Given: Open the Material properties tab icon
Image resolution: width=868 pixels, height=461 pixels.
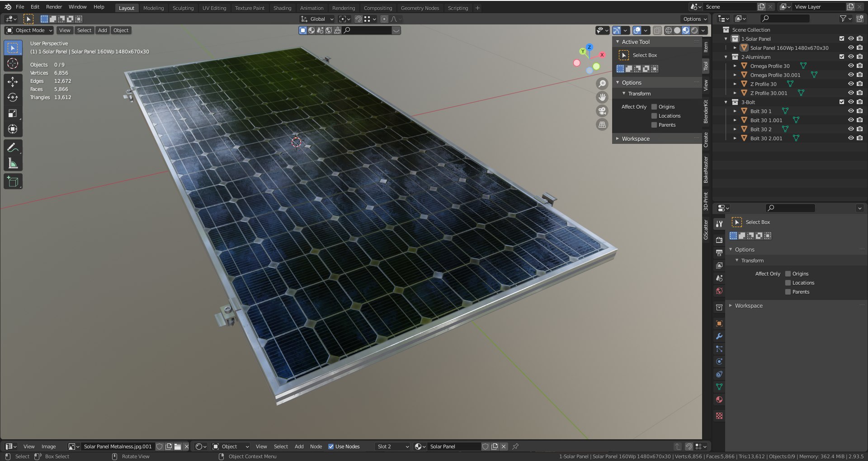Looking at the screenshot, I should coord(719,399).
